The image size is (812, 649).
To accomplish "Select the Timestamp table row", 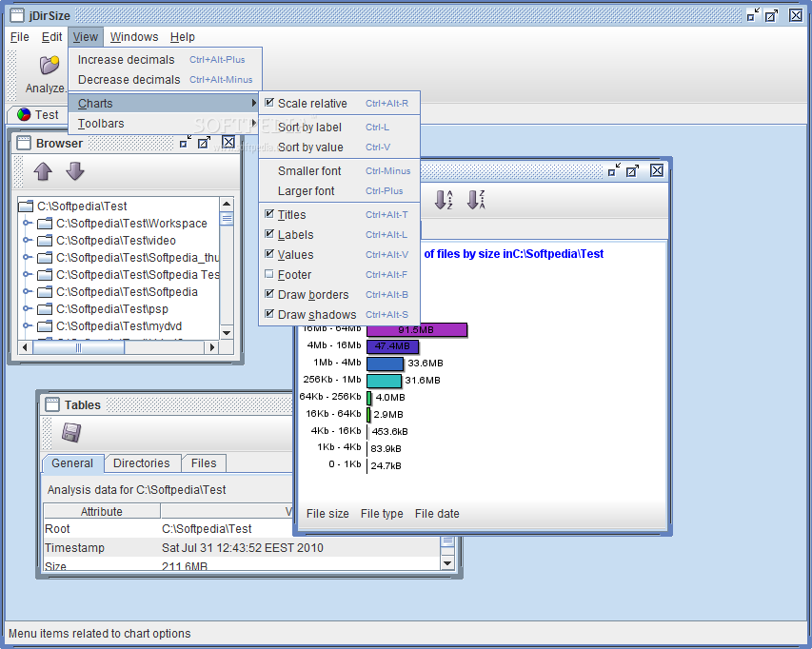I will coord(242,547).
